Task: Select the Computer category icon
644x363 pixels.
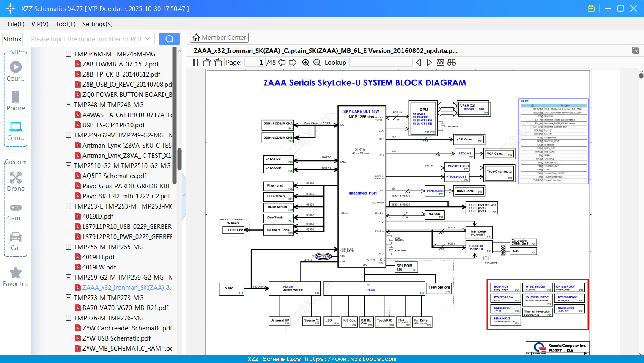Action: 16,126
